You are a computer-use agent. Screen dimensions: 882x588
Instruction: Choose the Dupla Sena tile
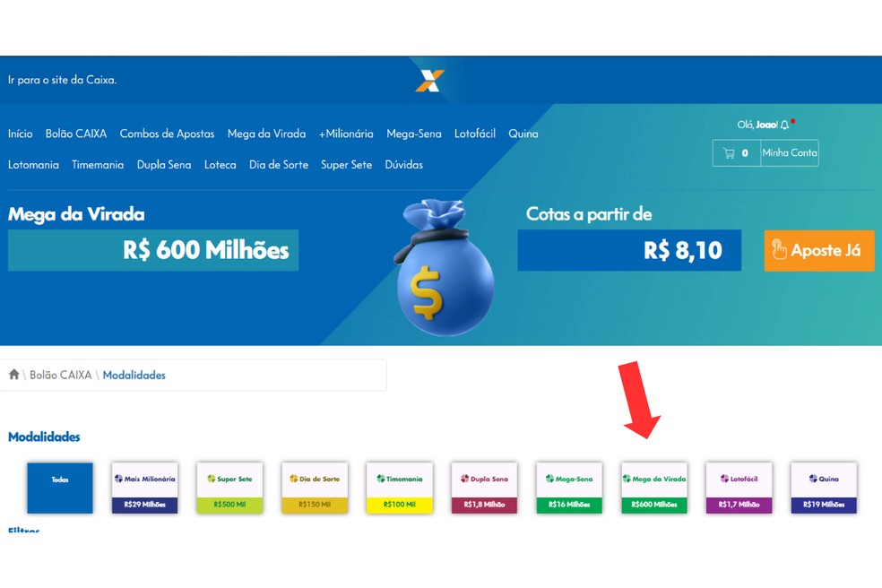point(484,488)
